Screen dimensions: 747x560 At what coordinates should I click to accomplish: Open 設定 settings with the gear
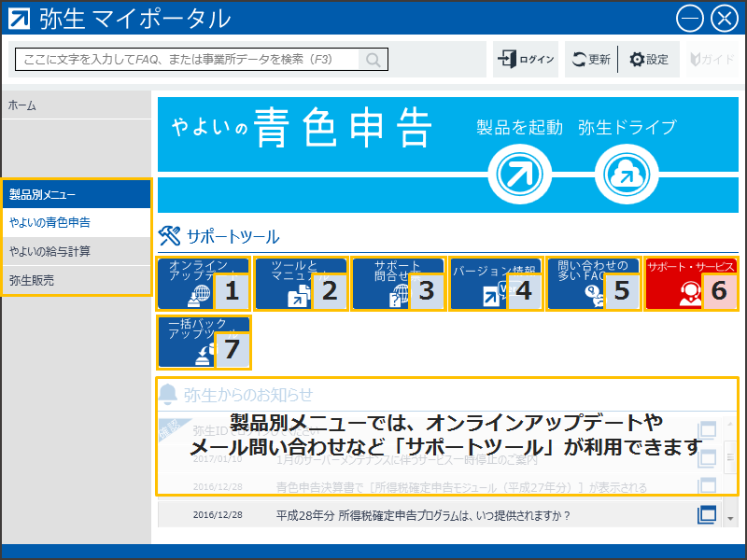(649, 60)
